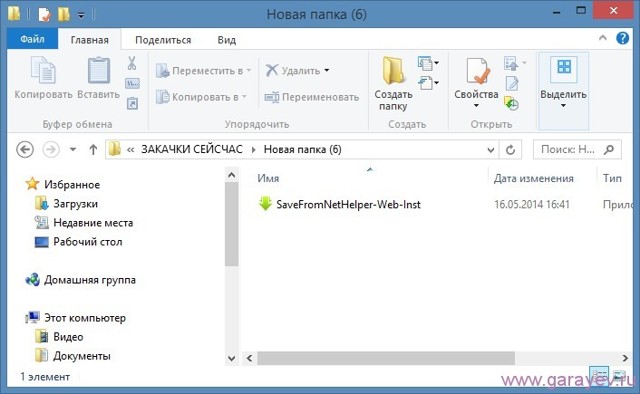The width and height of the screenshot is (640, 394).
Task: Open Избранное in the navigation pane
Action: click(62, 185)
